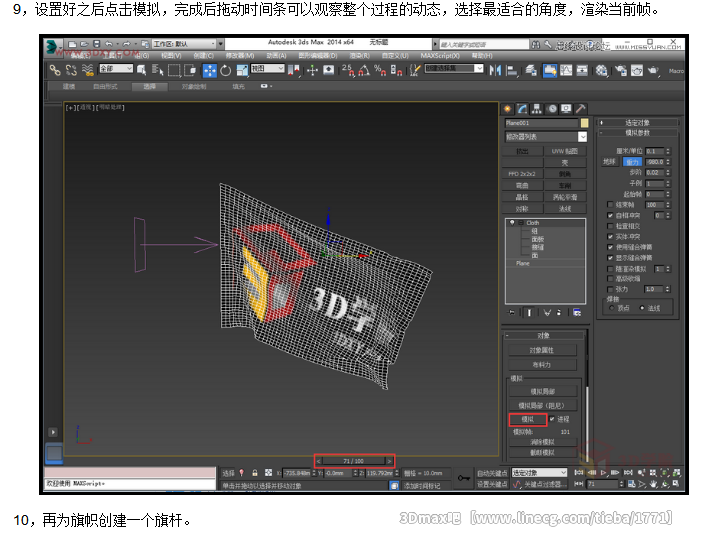Click the Plane001 object color swatch
Image resolution: width=712 pixels, height=537 pixels.
584,123
